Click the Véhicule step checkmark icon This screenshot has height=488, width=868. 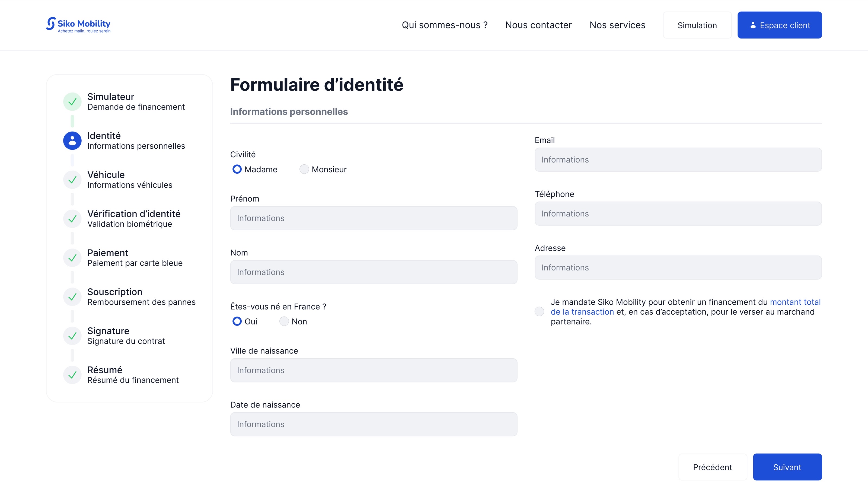point(72,180)
